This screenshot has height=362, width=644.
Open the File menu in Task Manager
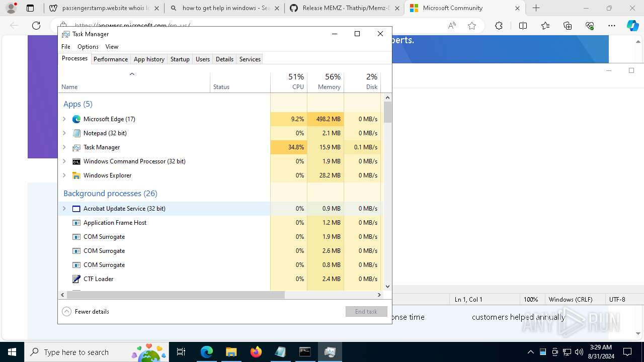[66, 47]
